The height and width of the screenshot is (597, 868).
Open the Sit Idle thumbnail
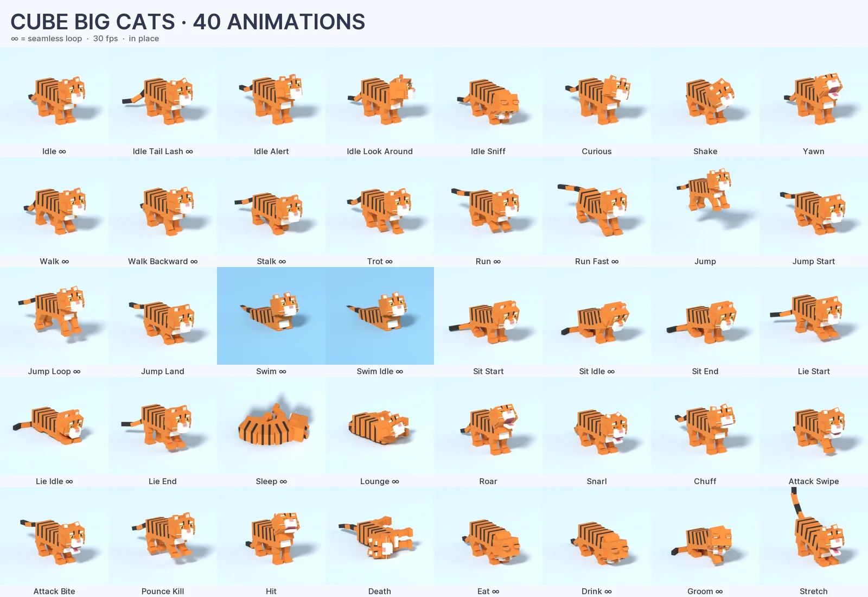click(597, 316)
